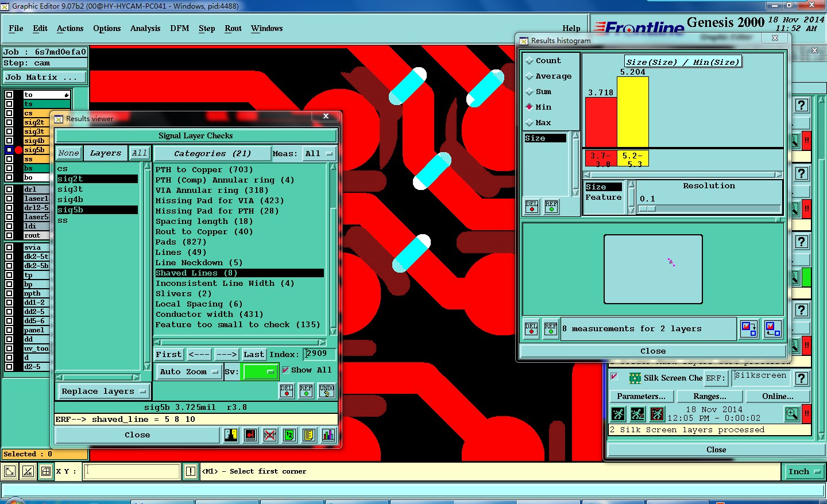Viewport: 827px width, 504px height.
Task: Open the Replace layers dropdown
Action: (x=103, y=391)
